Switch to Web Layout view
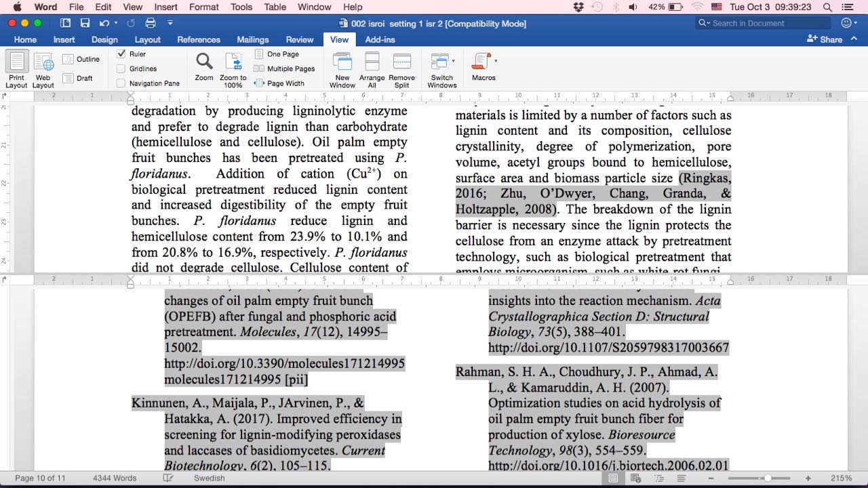Viewport: 868px width, 488px height. (x=43, y=62)
